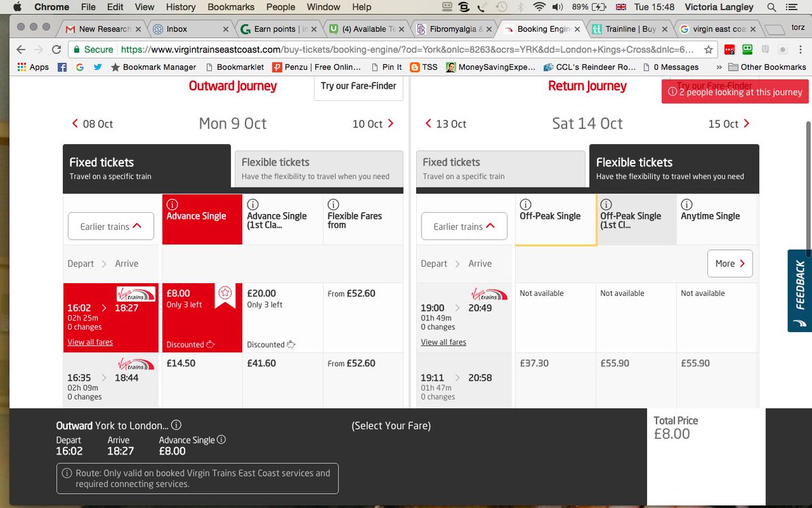This screenshot has height=508, width=812.
Task: Open the Penzu bookmark
Action: (x=316, y=67)
